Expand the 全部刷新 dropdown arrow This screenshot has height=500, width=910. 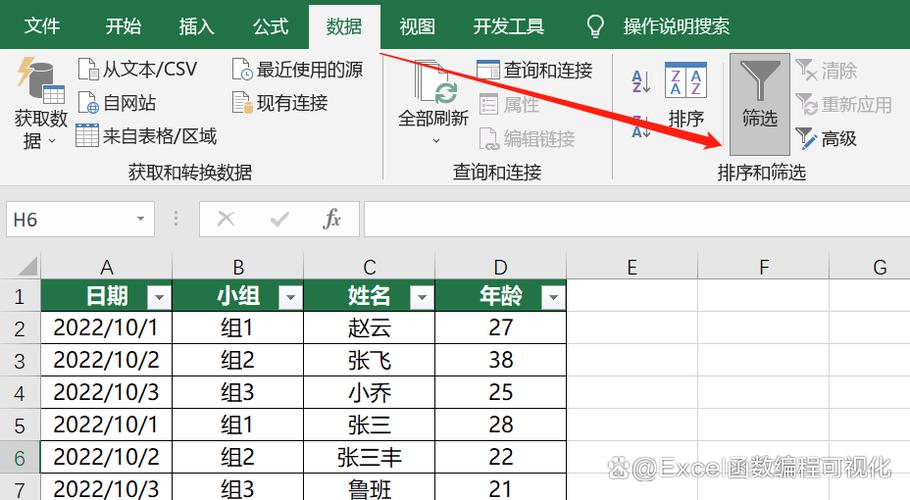tap(436, 141)
